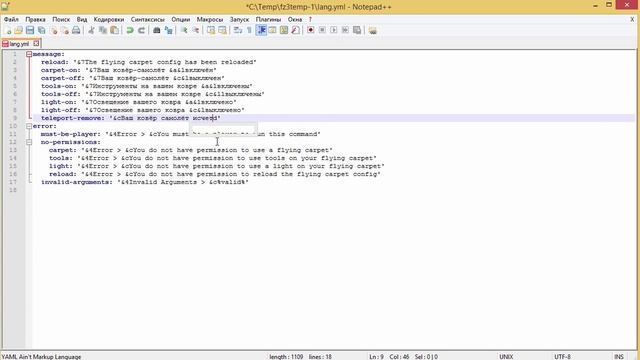The image size is (640, 360).
Task: Open the Function List icon
Action: [296, 30]
